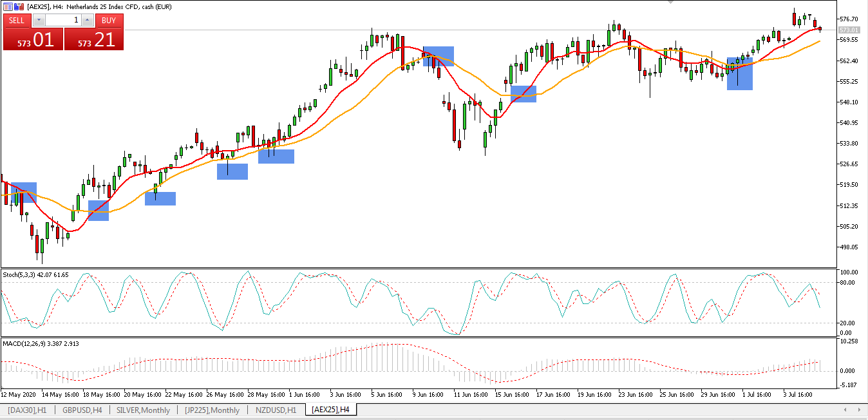The image size is (868, 420).
Task: Select the NZDUSD,H1 chart tab
Action: click(x=276, y=410)
